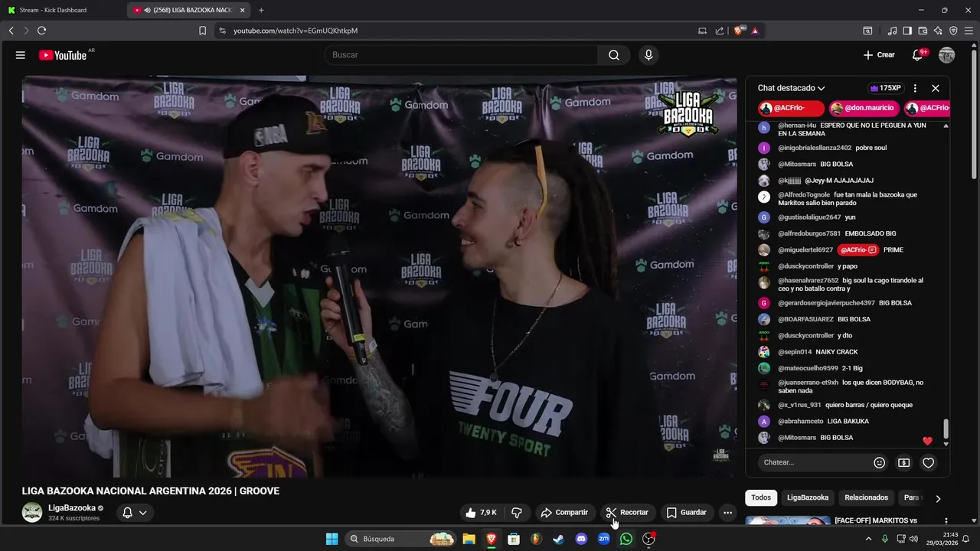Open the Brave Wallet icon
The height and width of the screenshot is (551, 980).
923,31
